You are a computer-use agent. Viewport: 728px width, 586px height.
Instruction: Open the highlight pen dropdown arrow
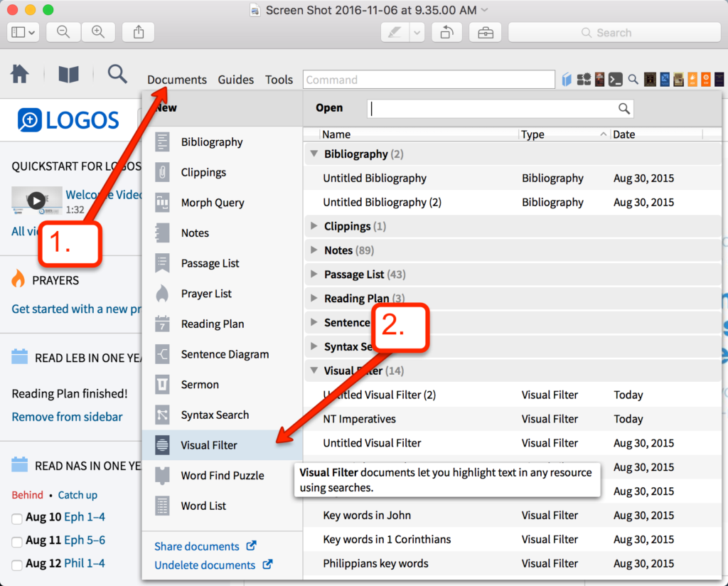(x=417, y=32)
